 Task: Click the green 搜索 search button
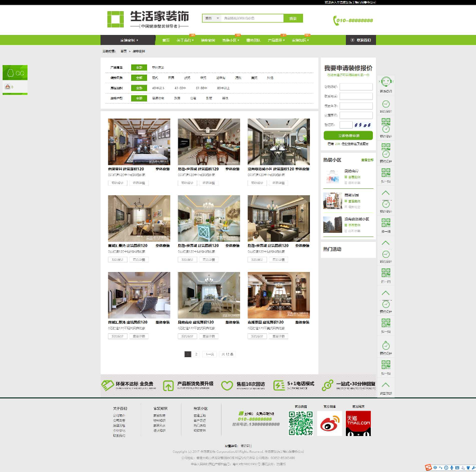coord(293,18)
